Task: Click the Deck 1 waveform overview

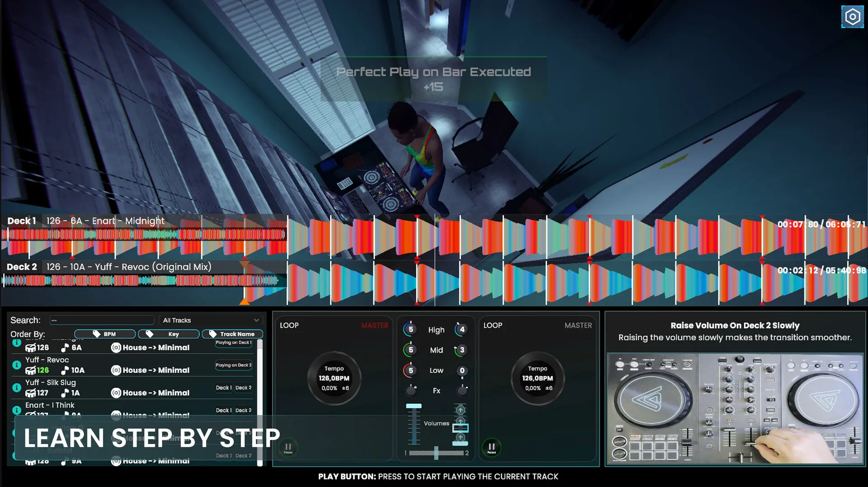Action: tap(144, 234)
